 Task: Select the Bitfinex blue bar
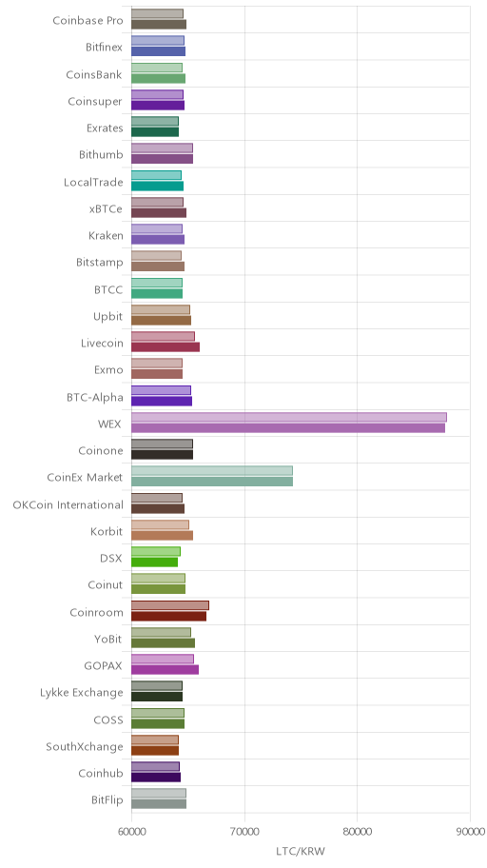pyautogui.click(x=158, y=46)
